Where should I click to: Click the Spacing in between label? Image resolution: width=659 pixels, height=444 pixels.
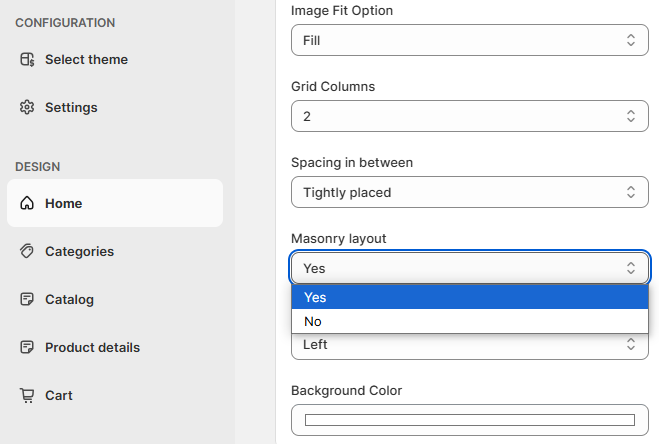click(x=352, y=163)
